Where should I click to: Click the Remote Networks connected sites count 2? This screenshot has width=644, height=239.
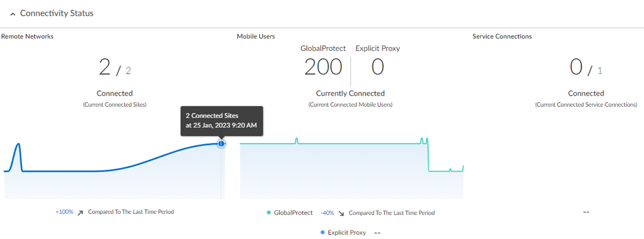104,68
